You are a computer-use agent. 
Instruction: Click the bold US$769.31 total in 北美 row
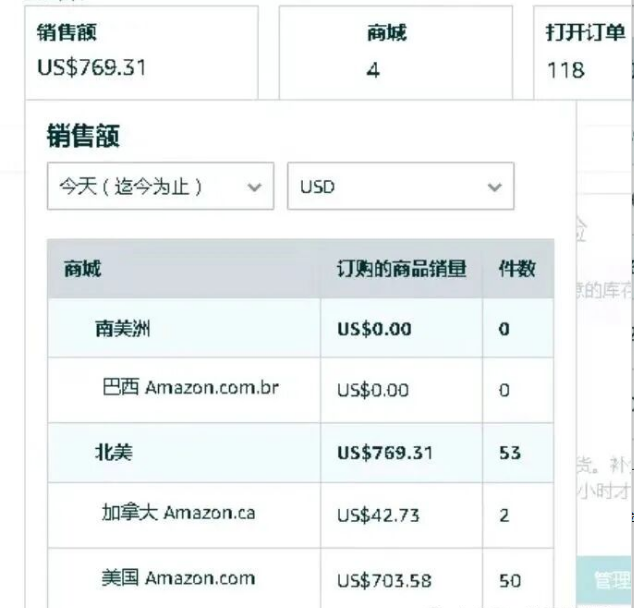(385, 452)
